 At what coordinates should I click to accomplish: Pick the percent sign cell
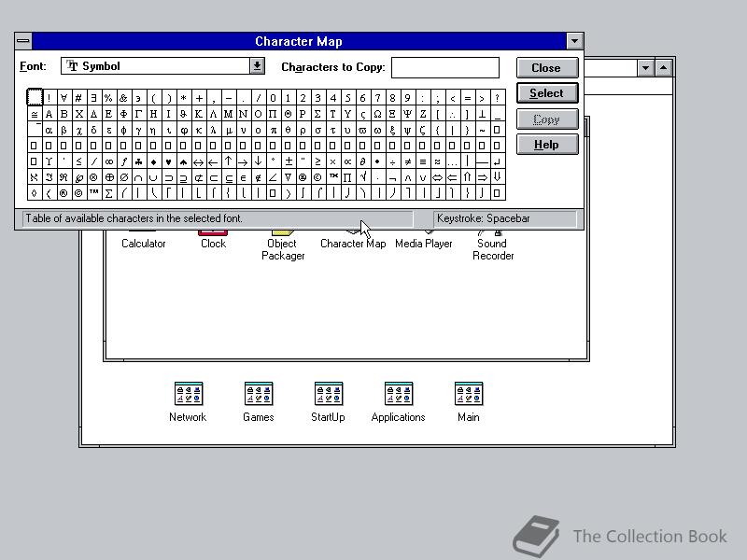click(108, 98)
